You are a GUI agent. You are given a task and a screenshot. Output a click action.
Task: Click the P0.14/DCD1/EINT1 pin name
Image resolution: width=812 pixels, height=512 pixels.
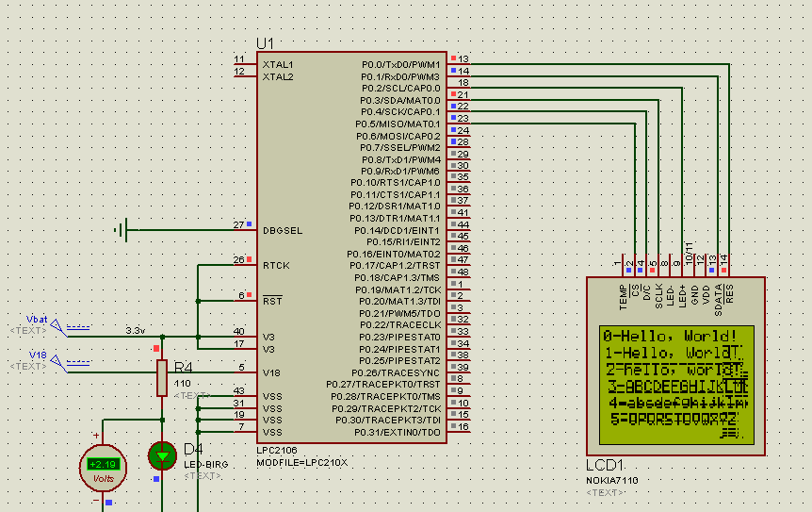coord(397,231)
